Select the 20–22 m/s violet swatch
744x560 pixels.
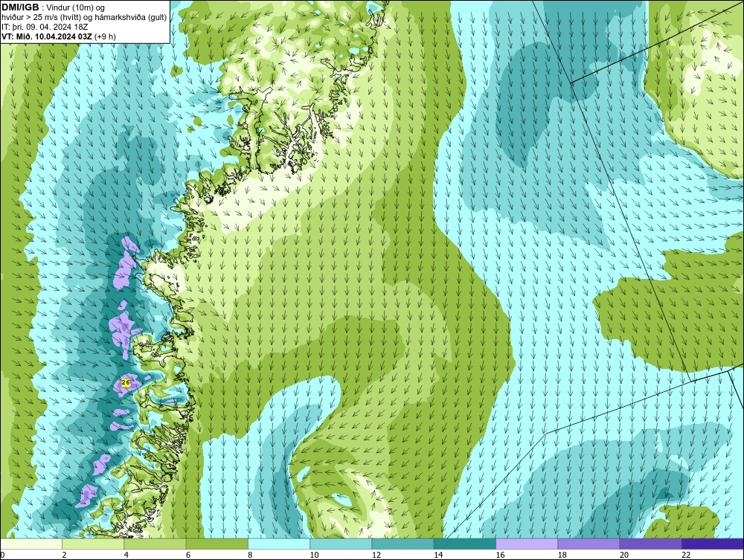click(650, 544)
